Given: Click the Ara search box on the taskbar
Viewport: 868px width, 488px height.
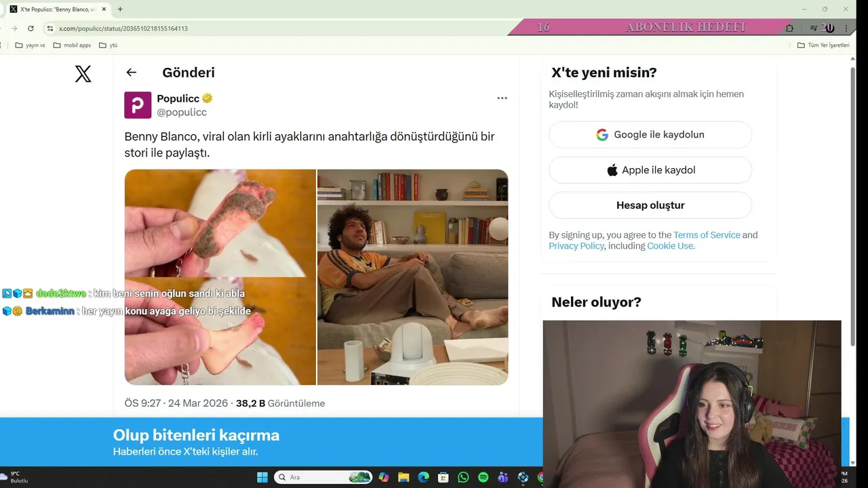Looking at the screenshot, I should click(323, 477).
